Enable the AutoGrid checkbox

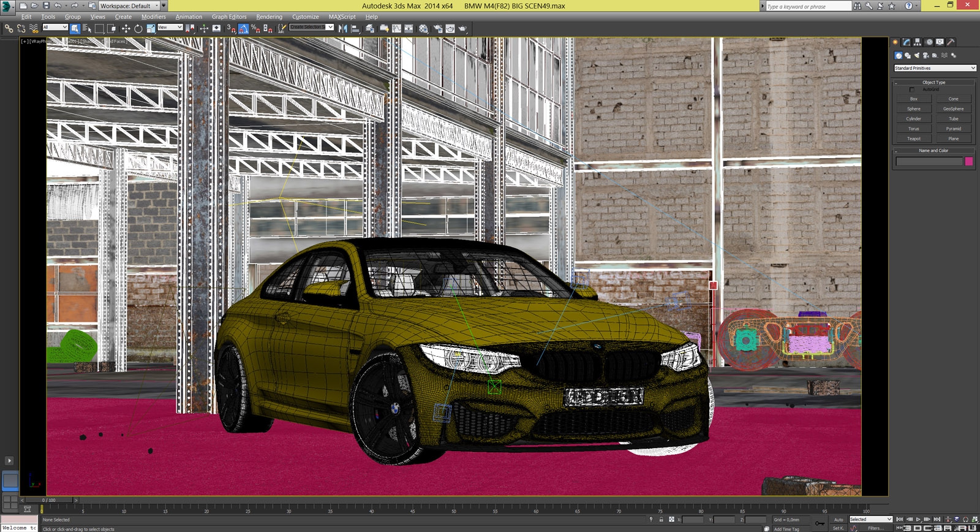(911, 89)
